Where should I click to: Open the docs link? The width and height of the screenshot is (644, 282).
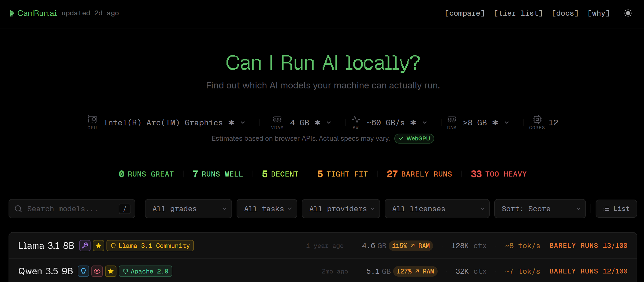click(565, 13)
